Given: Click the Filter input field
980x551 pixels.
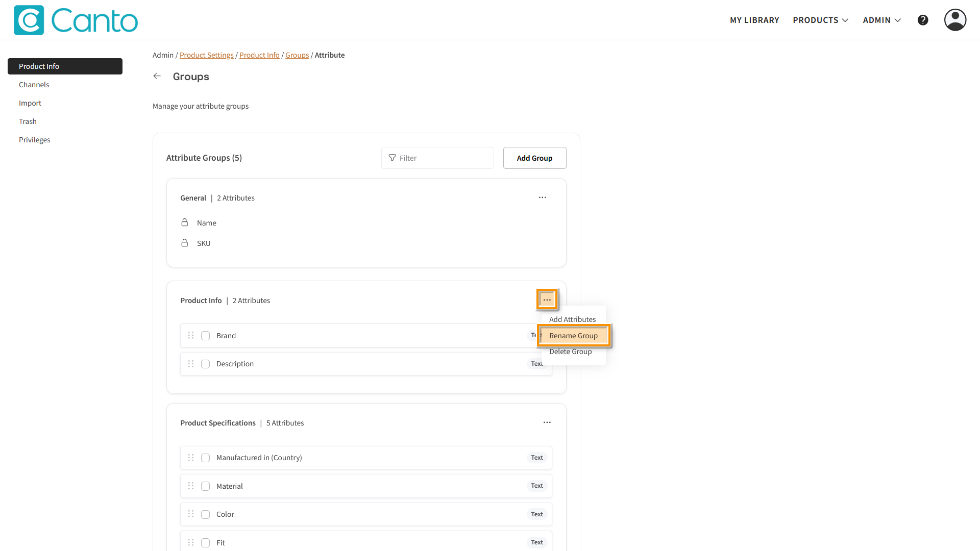Looking at the screenshot, I should (x=437, y=158).
